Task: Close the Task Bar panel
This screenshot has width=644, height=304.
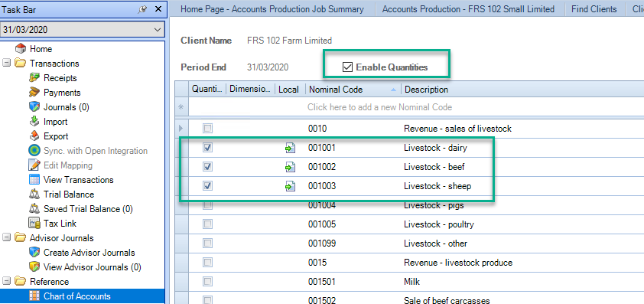Action: 158,9
